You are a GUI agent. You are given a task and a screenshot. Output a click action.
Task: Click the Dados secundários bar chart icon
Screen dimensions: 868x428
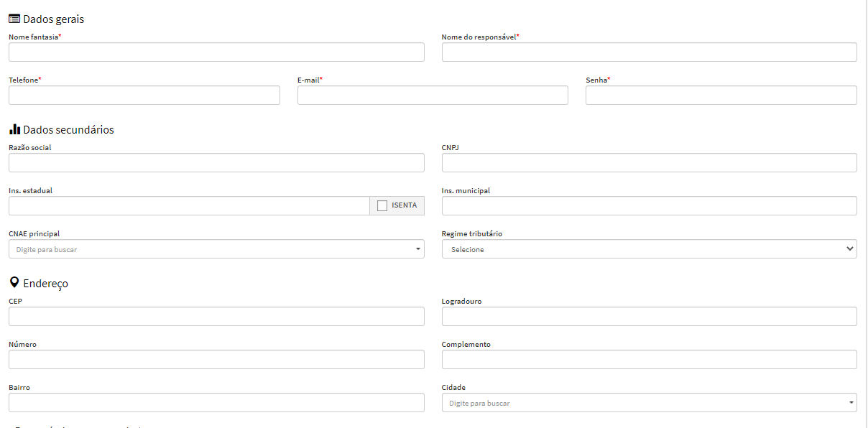click(x=14, y=130)
